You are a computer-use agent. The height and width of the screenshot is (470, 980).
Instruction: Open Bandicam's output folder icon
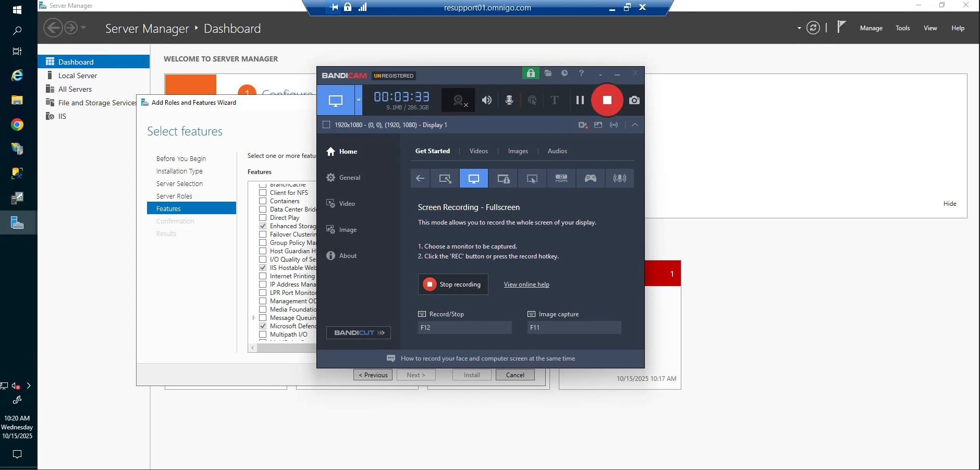pyautogui.click(x=548, y=73)
